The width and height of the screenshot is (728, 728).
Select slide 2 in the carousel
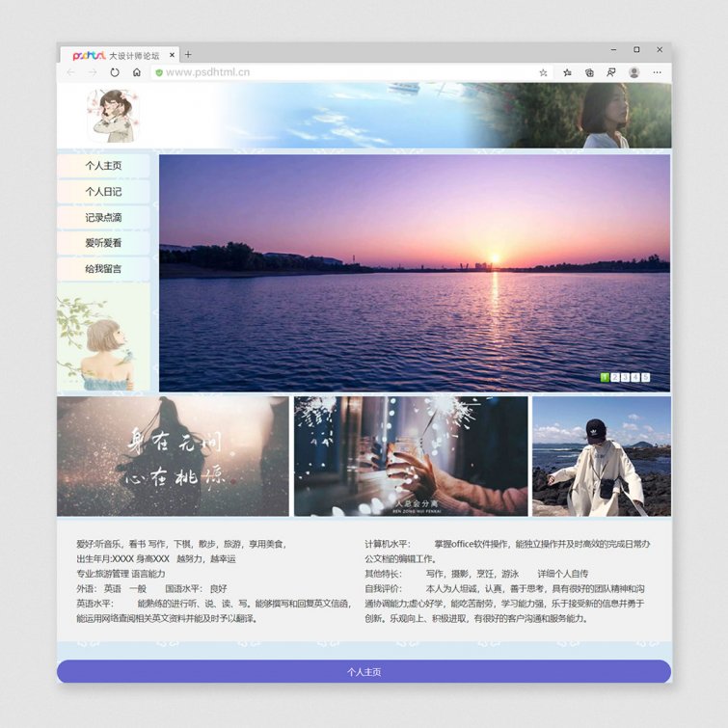pyautogui.click(x=615, y=377)
